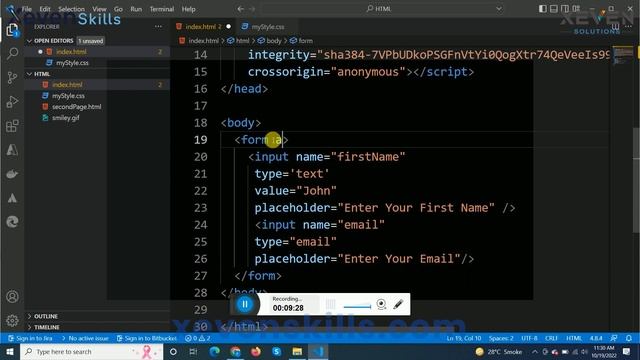Expand the Outline section
640x360 pixels.
(x=46, y=316)
